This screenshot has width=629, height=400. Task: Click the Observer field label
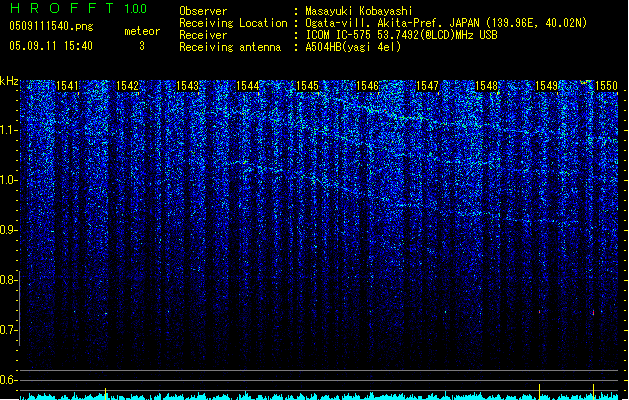click(x=203, y=11)
